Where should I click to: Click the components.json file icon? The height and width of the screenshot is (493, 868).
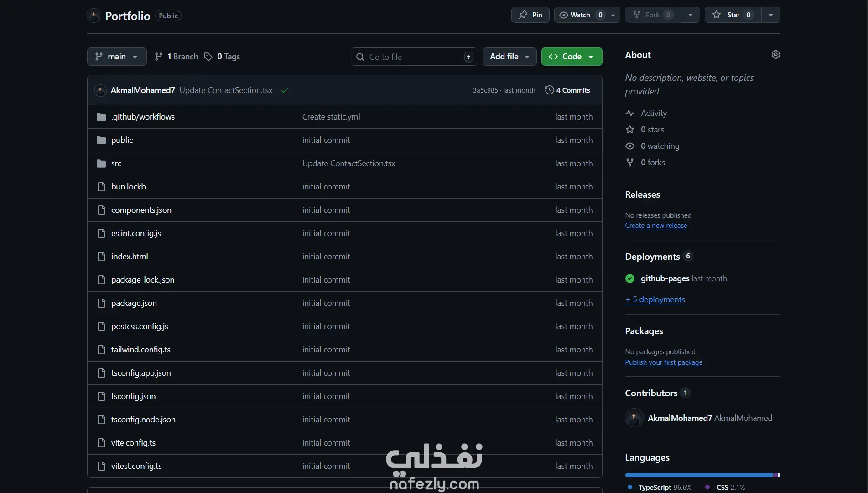[x=101, y=210]
